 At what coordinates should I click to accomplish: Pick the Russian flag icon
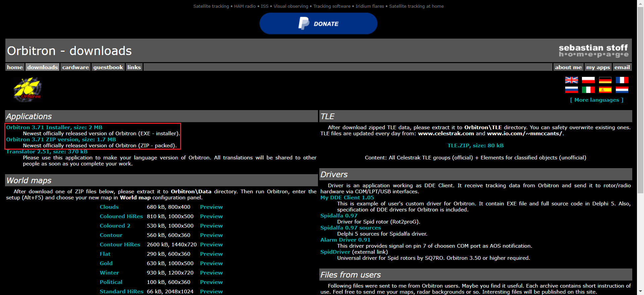pyautogui.click(x=571, y=90)
